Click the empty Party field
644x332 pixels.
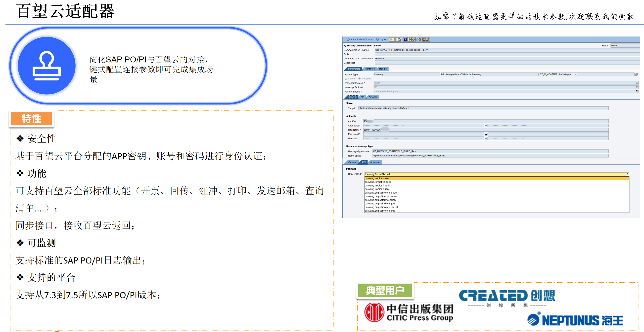click(507, 54)
